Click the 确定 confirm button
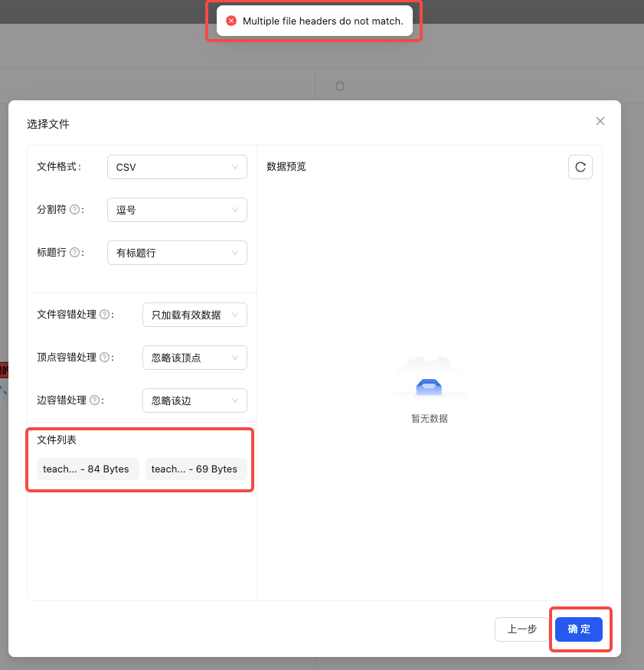This screenshot has height=670, width=644. pyautogui.click(x=579, y=629)
